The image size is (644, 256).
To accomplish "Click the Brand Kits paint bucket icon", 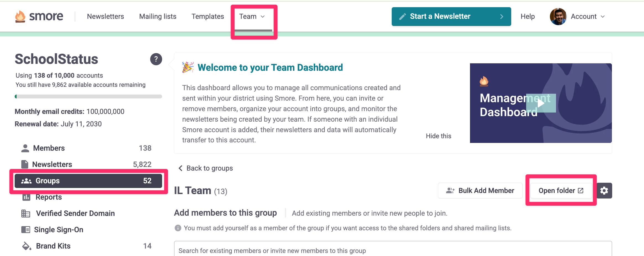I will point(26,246).
